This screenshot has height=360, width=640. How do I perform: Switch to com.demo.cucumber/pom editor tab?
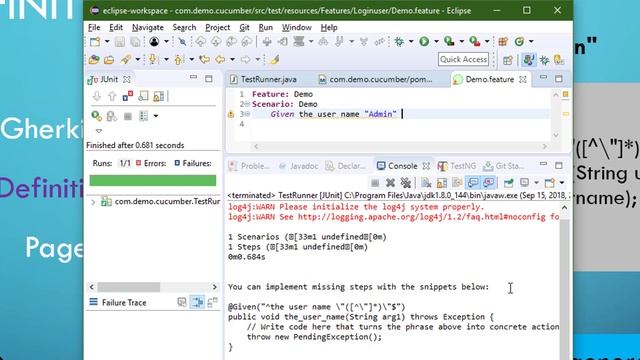click(376, 80)
